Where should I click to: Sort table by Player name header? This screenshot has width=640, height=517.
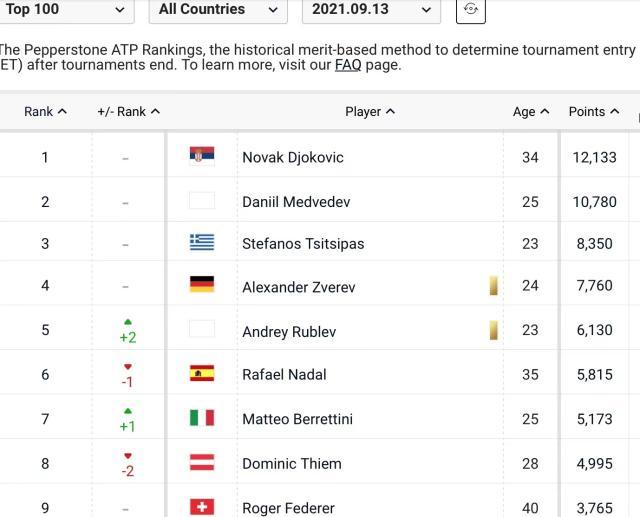(x=369, y=112)
